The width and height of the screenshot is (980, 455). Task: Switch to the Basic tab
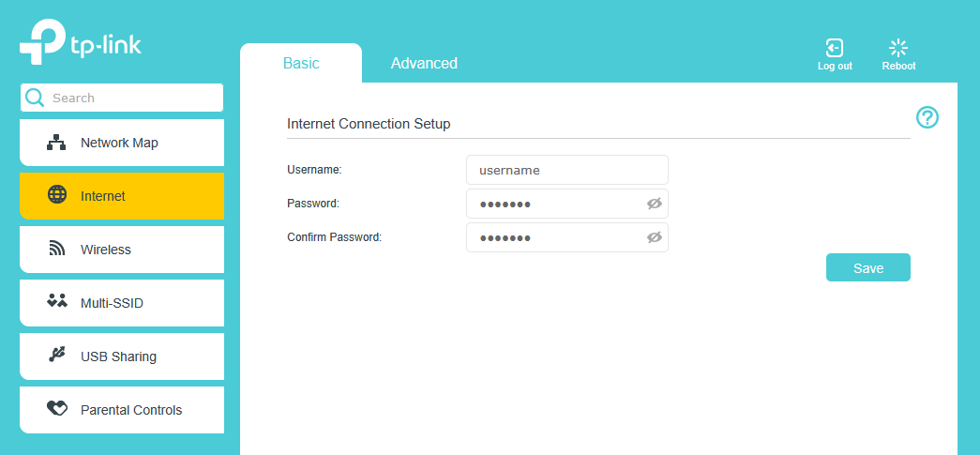coord(301,63)
